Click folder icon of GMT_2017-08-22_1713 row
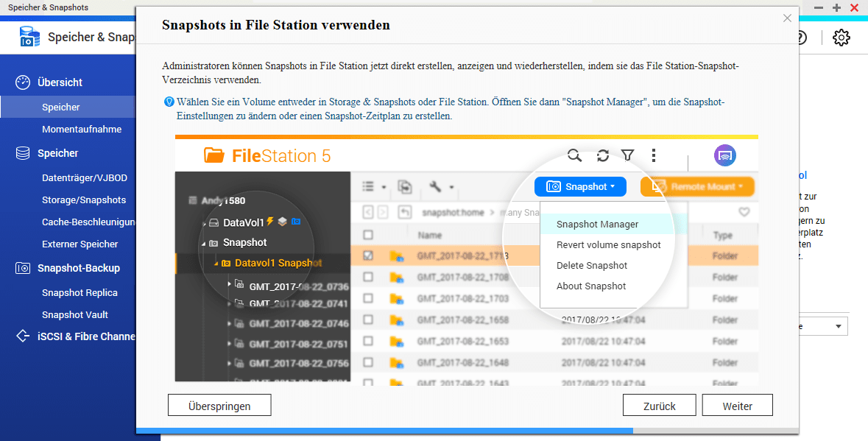This screenshot has width=868, height=441. pyautogui.click(x=396, y=255)
